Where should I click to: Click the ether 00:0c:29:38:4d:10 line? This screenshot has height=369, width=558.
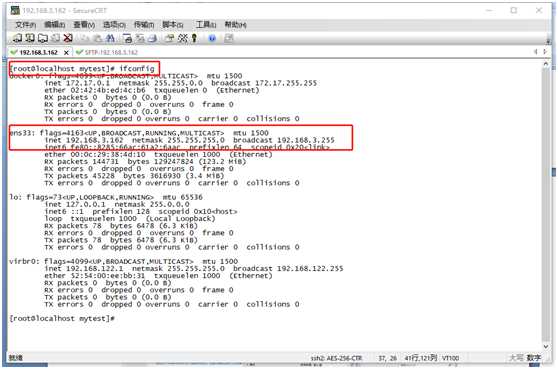158,154
